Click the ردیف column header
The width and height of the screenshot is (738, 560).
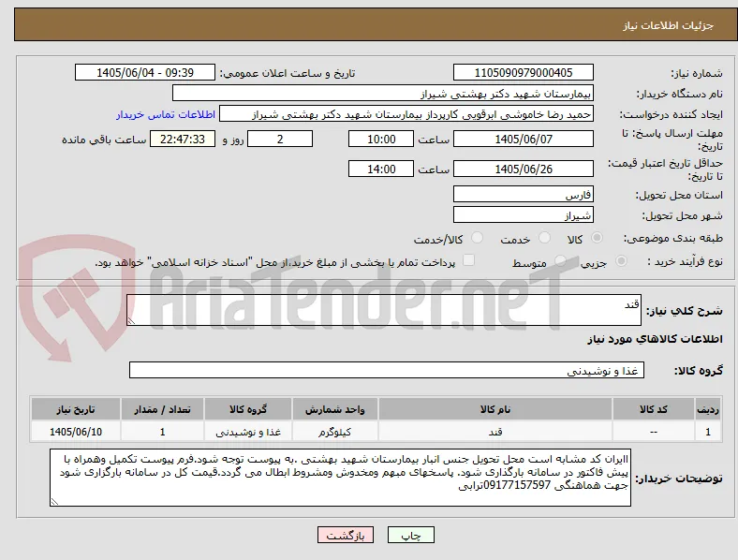(x=708, y=409)
